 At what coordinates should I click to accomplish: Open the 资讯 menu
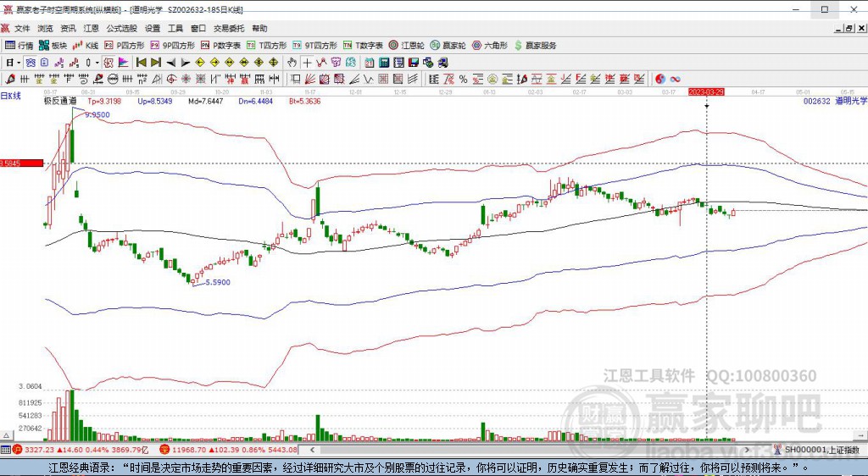pyautogui.click(x=68, y=28)
